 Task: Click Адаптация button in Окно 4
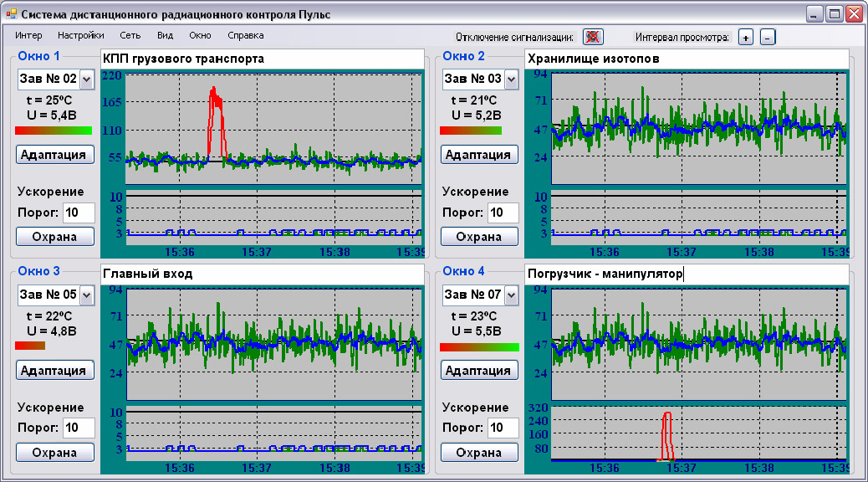tap(479, 370)
